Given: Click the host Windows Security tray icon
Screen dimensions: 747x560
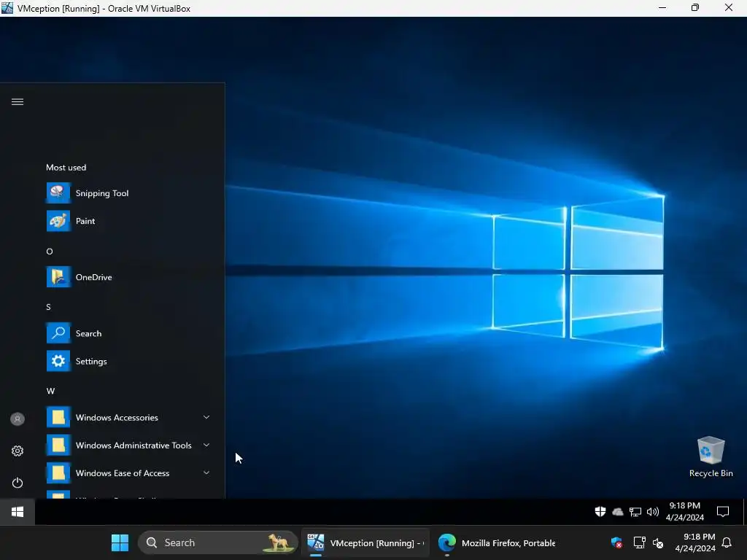Looking at the screenshot, I should point(616,542).
